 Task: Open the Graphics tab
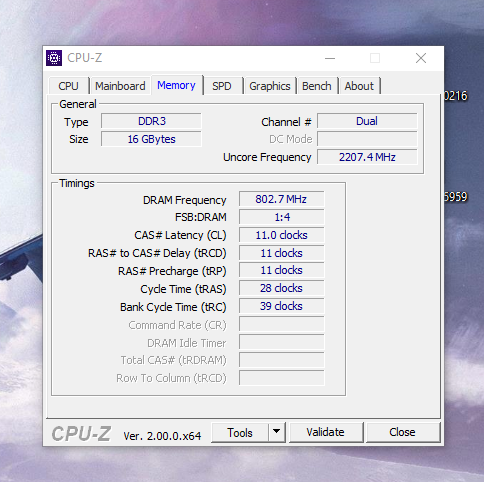[270, 86]
